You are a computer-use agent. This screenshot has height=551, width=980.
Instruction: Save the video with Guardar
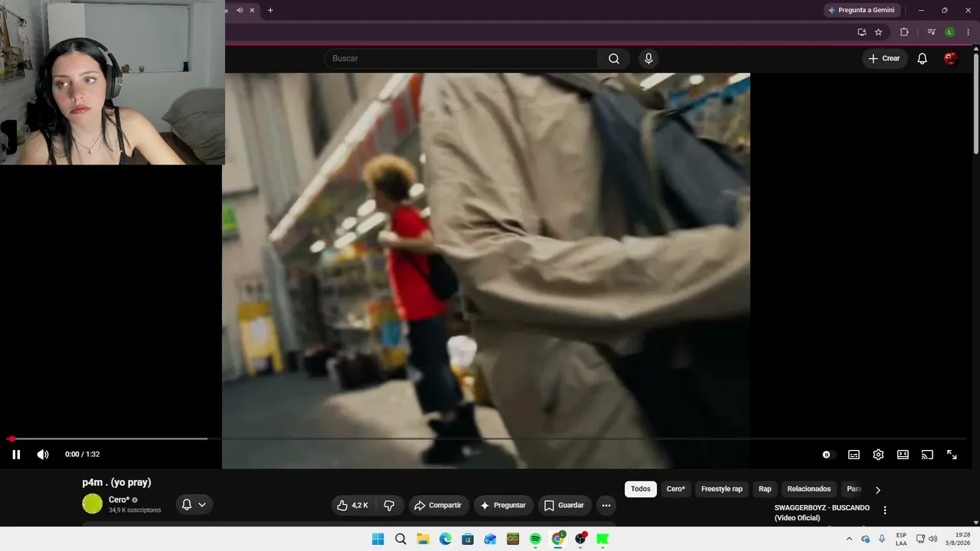tap(564, 505)
